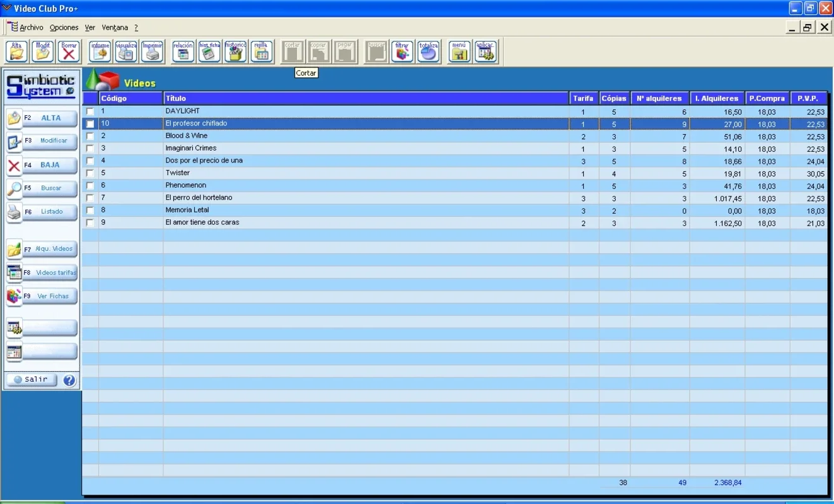Tick the checkbox for El profesor chiflado

(90, 124)
